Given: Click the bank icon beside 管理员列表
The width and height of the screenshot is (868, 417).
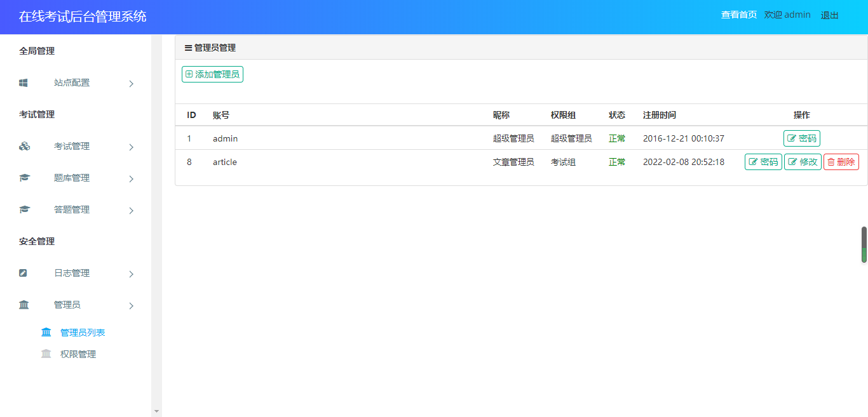Looking at the screenshot, I should (46, 333).
